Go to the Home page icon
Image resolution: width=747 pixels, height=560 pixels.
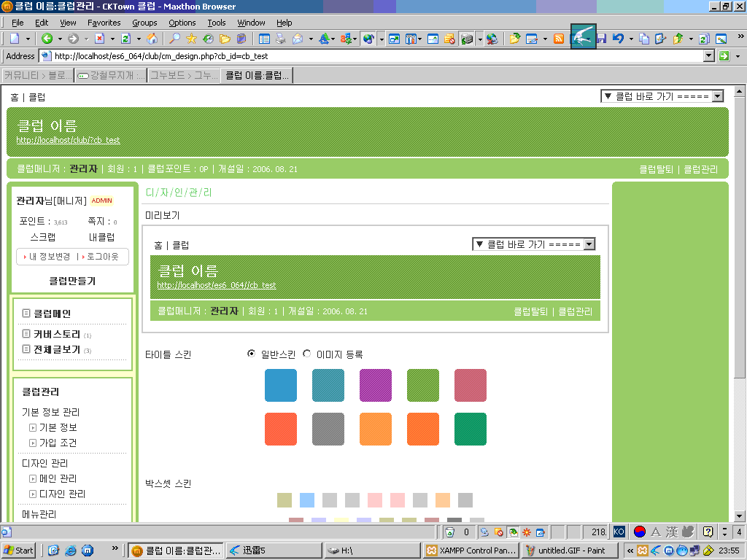[152, 39]
